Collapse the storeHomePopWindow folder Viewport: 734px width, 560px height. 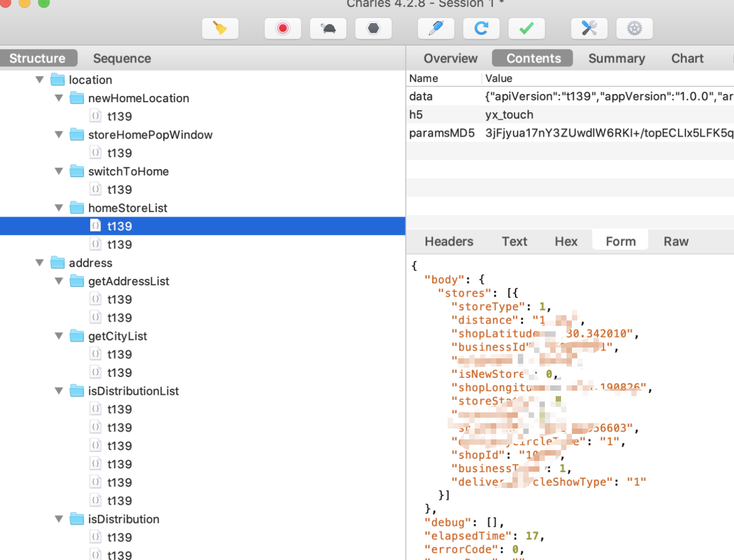[59, 135]
